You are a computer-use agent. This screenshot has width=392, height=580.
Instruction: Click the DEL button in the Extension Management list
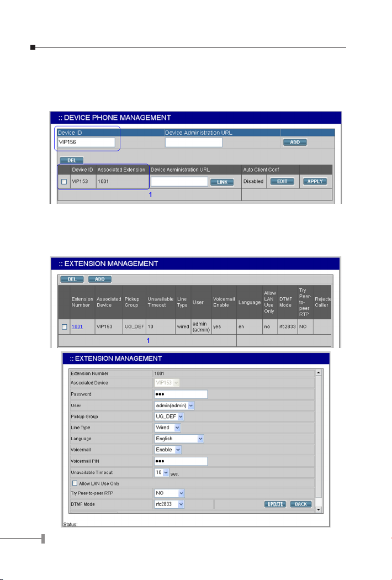pyautogui.click(x=72, y=280)
